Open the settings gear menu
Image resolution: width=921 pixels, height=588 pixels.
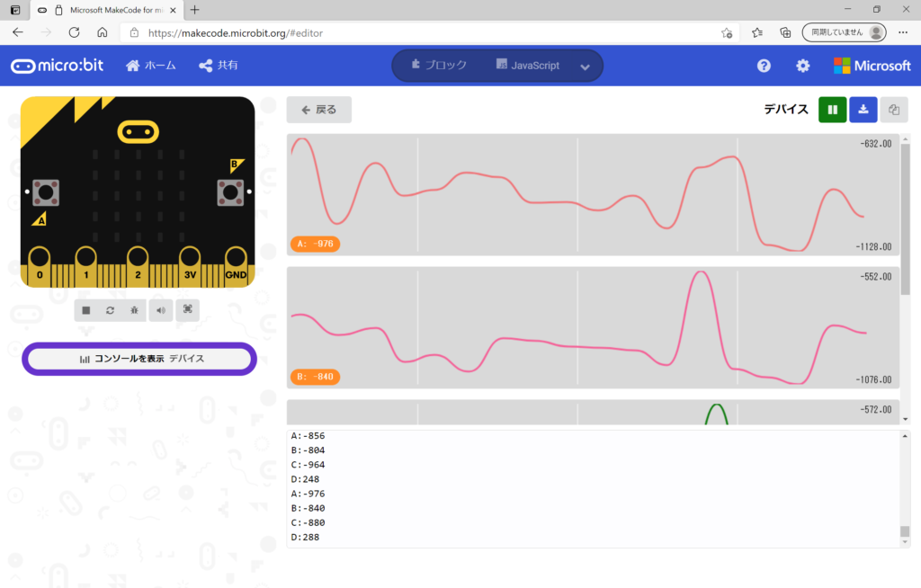802,66
